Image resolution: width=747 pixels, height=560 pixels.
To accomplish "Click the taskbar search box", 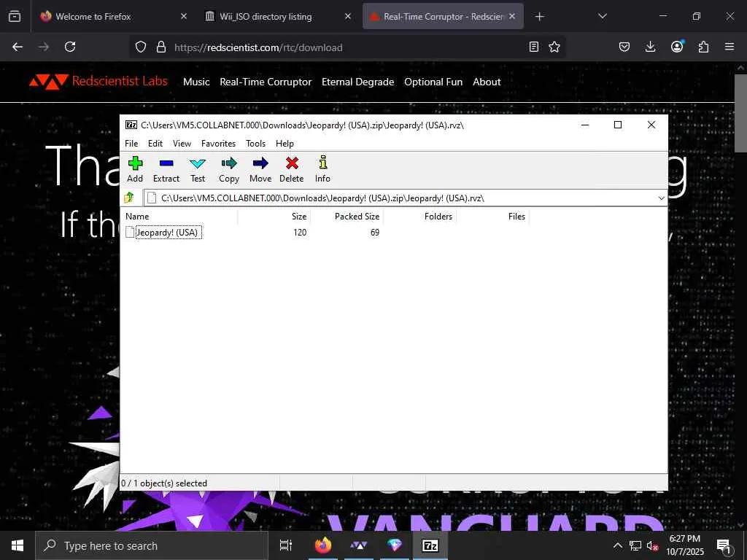I will [x=152, y=545].
